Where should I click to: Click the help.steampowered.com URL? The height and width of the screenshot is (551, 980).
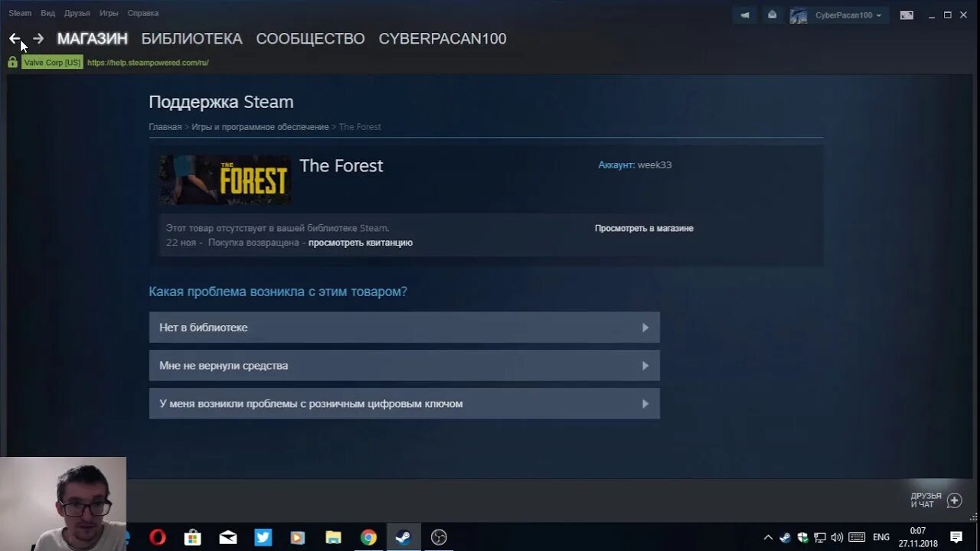[x=148, y=63]
